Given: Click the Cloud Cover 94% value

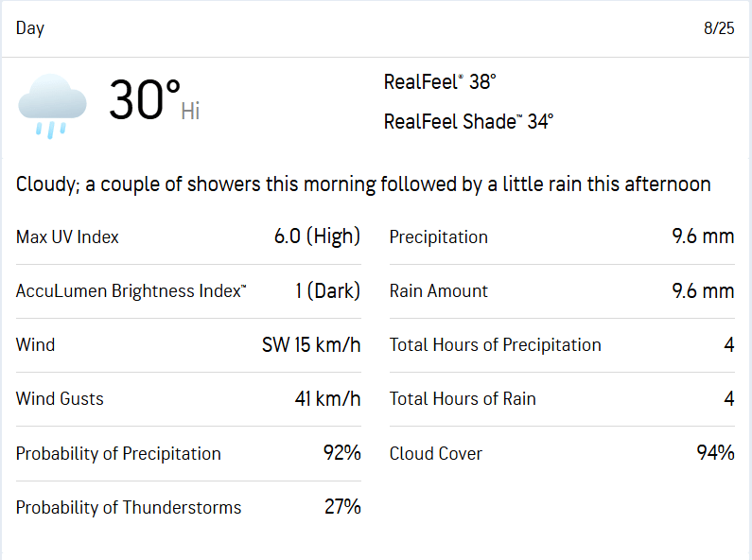Looking at the screenshot, I should [x=715, y=452].
